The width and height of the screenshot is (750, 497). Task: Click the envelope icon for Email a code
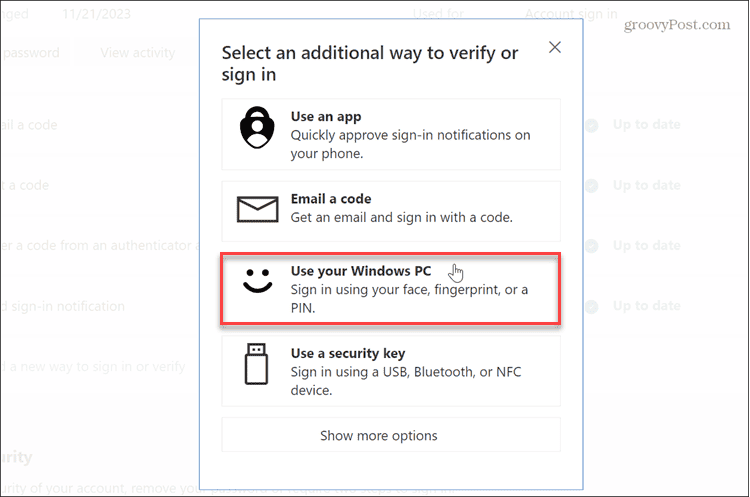point(256,208)
